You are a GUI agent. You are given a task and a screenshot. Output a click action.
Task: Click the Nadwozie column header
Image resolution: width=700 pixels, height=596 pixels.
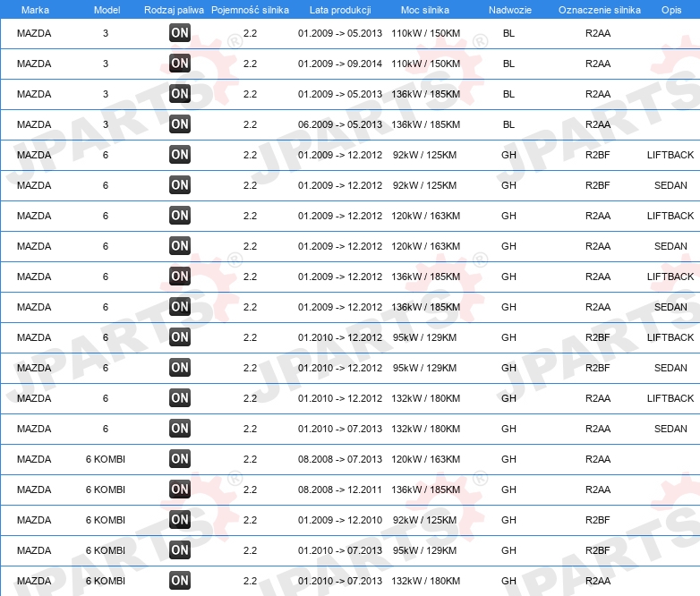[x=510, y=10]
